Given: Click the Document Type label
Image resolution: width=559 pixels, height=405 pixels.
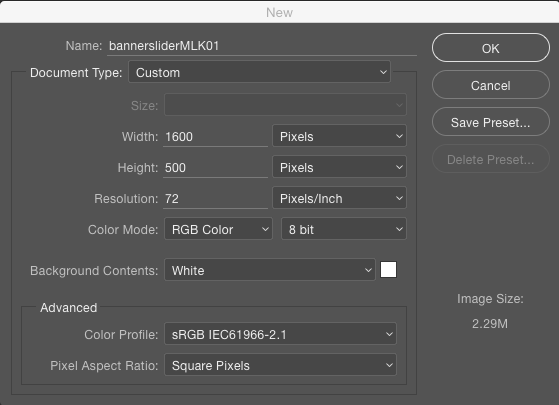Looking at the screenshot, I should 76,72.
